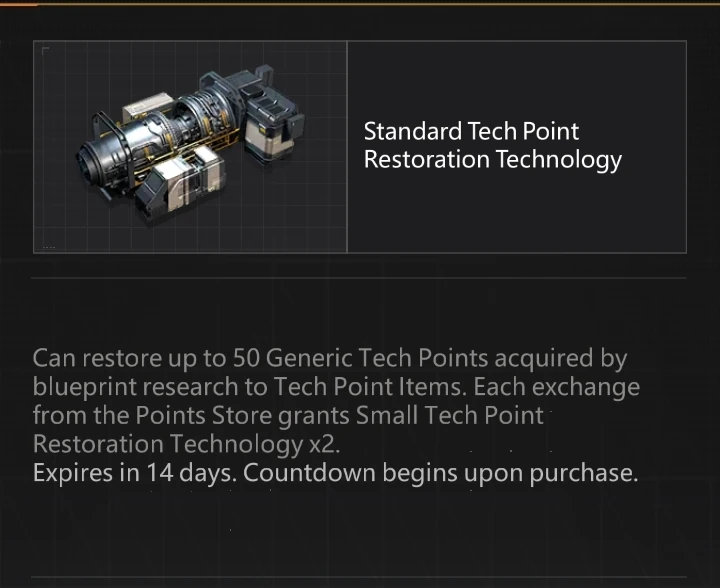Click the small dots in frame's bottom-left corner
720x588 pixels.
[x=49, y=244]
